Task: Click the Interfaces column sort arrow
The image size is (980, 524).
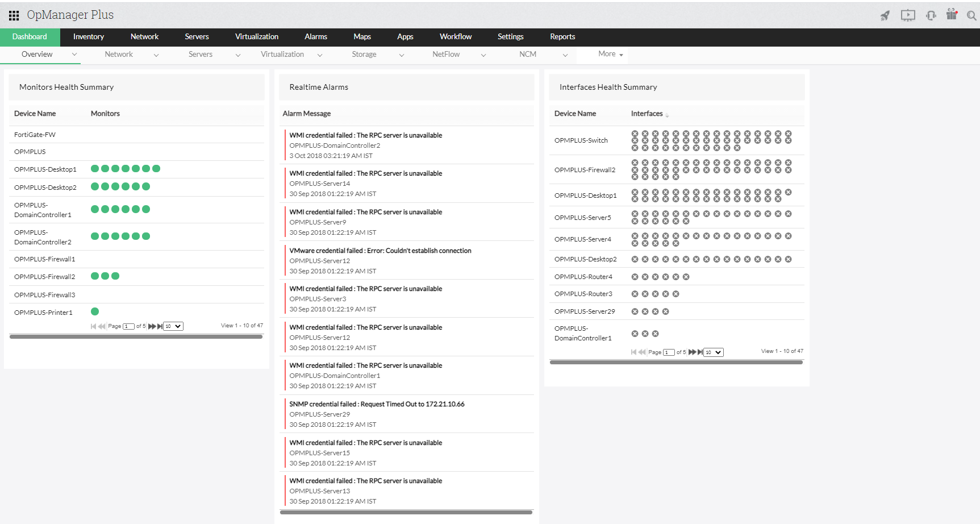Action: [x=667, y=115]
